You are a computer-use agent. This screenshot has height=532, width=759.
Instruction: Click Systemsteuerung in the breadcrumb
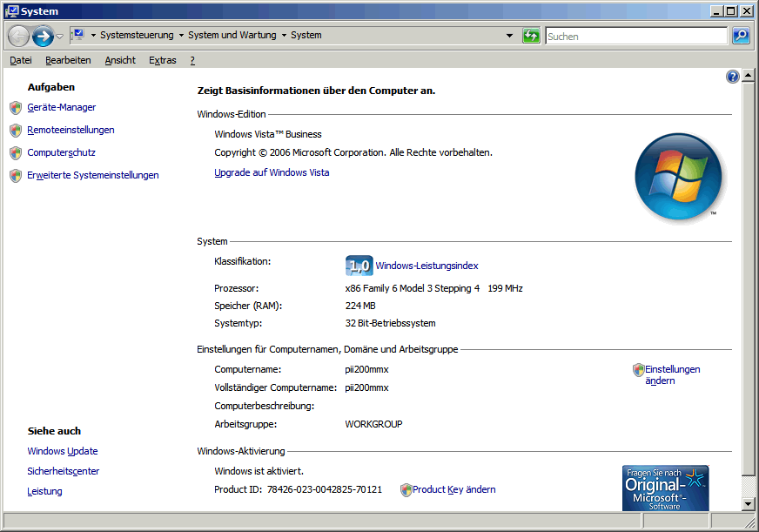pos(137,35)
